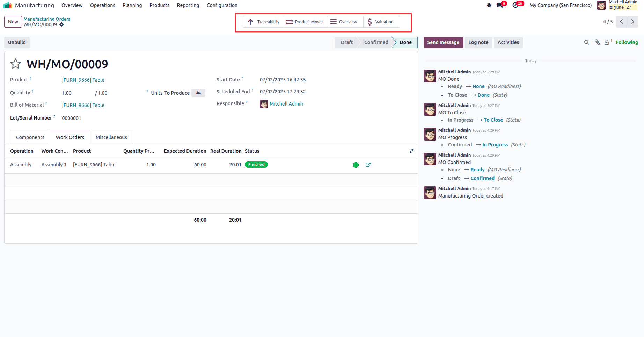Screen dimensions: 644x337
Task: Open Assembly work order external link icon
Action: click(x=368, y=165)
